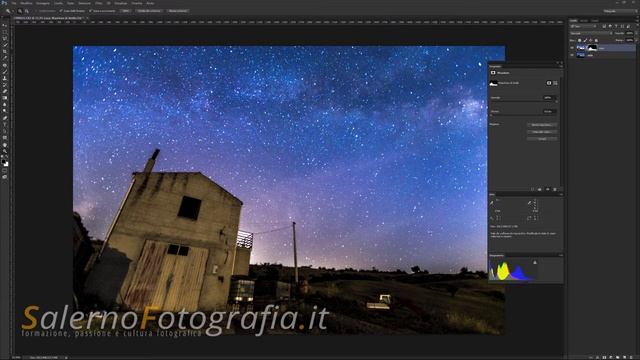Open the File menu
The image size is (640, 360).
tap(13, 3)
